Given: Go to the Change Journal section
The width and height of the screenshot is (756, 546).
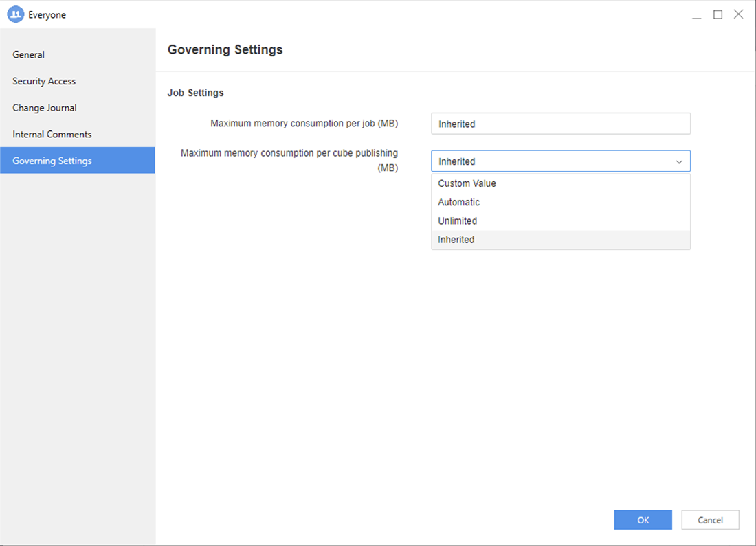Looking at the screenshot, I should [45, 108].
